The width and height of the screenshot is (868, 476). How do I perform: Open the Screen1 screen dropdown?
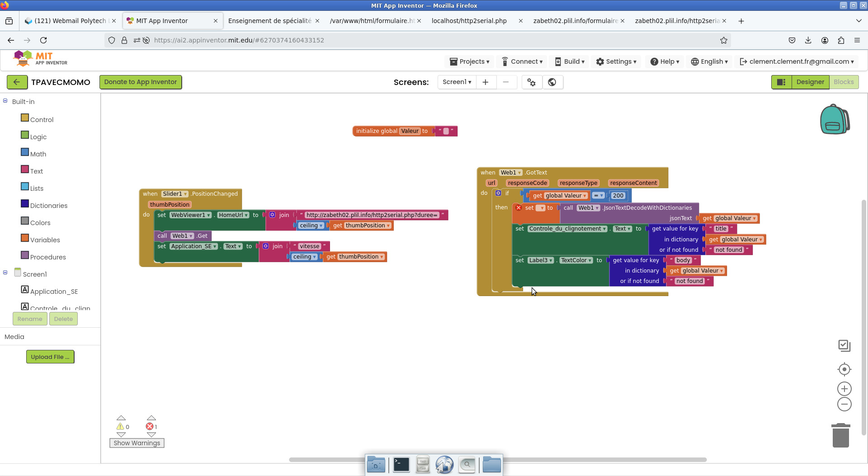[457, 82]
